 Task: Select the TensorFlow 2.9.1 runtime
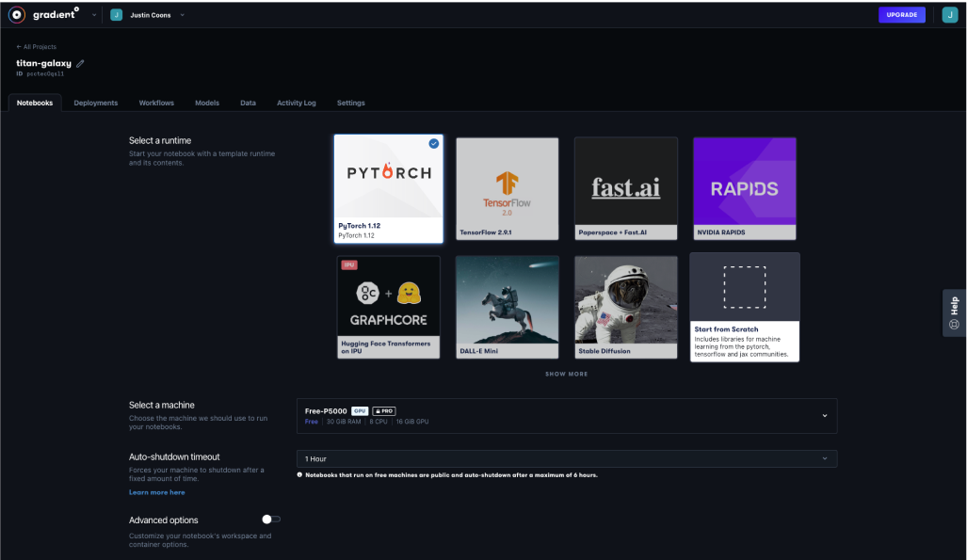tap(507, 189)
